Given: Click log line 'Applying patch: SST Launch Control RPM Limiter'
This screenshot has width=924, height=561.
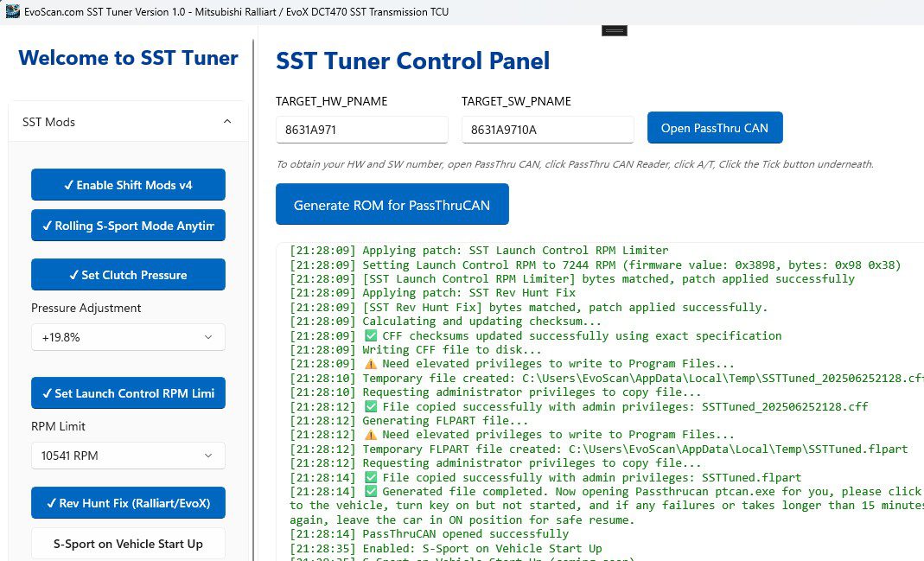Looking at the screenshot, I should tap(479, 250).
